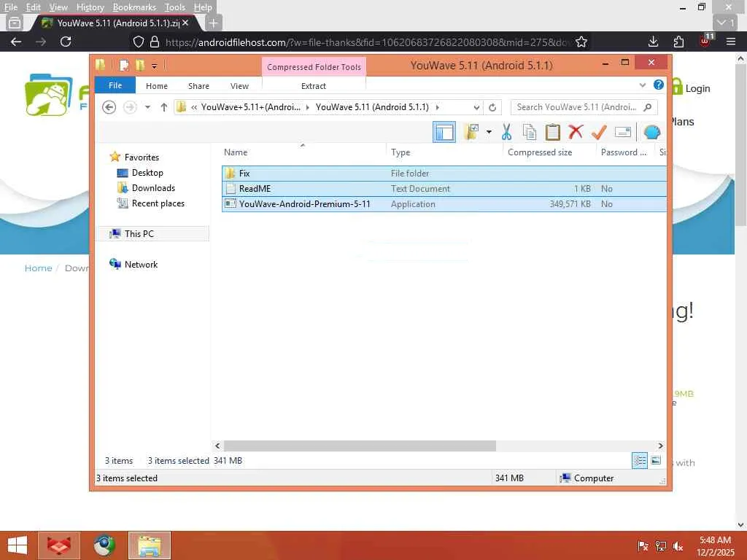
Task: Click the horizontal scrollbar thumb
Action: tap(360, 446)
